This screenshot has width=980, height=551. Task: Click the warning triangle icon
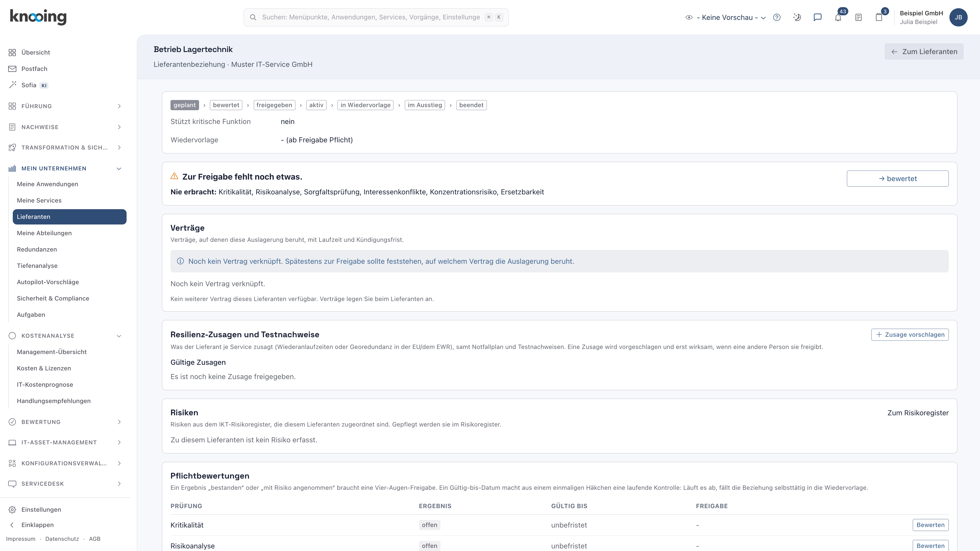click(174, 176)
